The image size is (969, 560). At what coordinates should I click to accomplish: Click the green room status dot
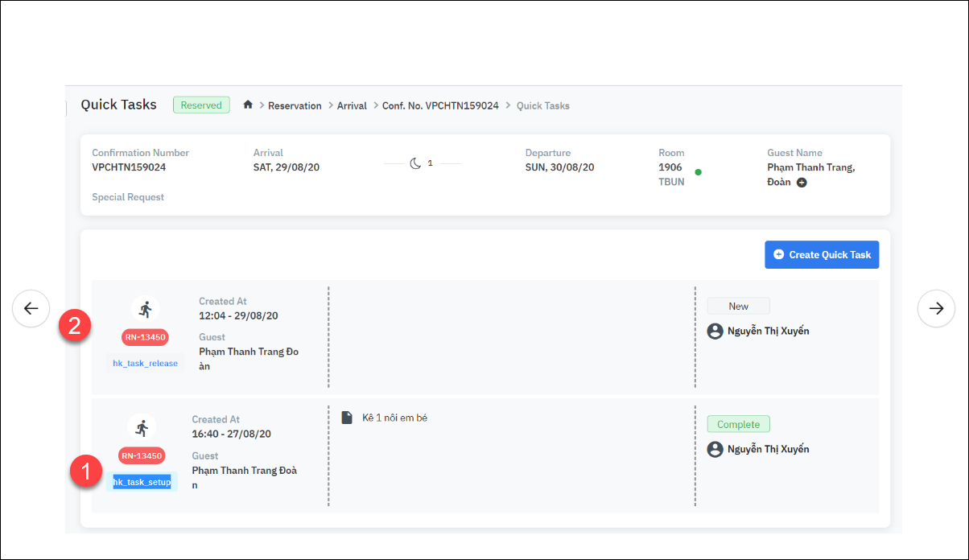698,171
